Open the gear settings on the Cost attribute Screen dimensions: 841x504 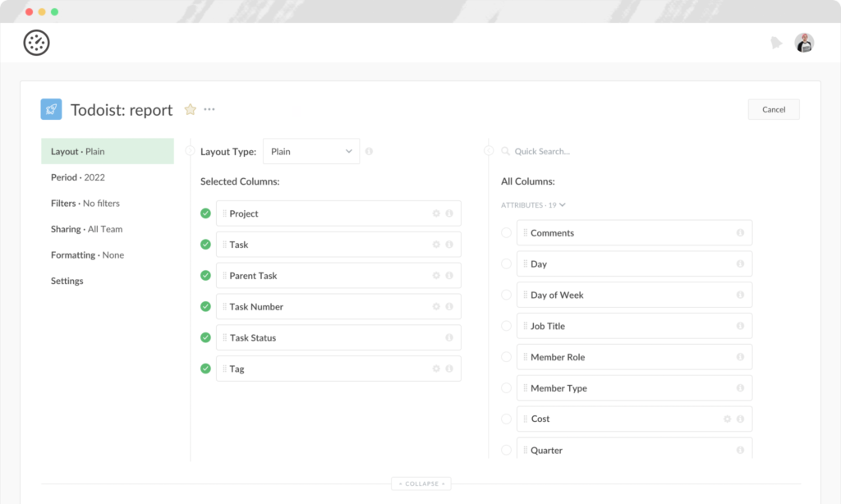point(727,419)
